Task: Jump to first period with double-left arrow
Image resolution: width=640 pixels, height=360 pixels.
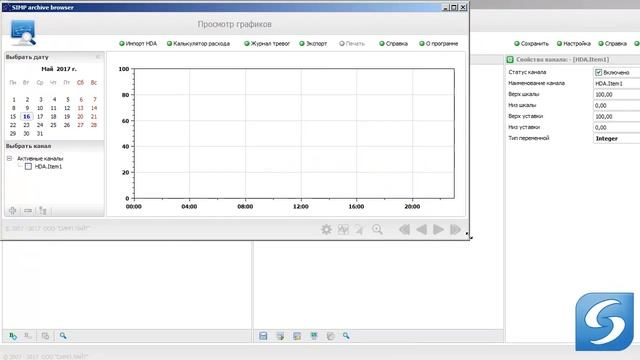Action: coord(404,229)
